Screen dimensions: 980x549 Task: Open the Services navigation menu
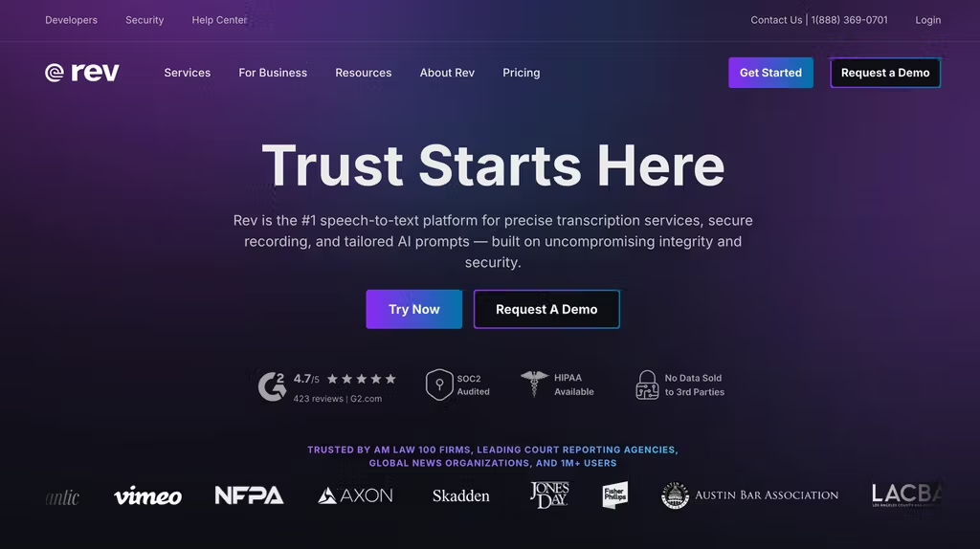[x=188, y=73]
